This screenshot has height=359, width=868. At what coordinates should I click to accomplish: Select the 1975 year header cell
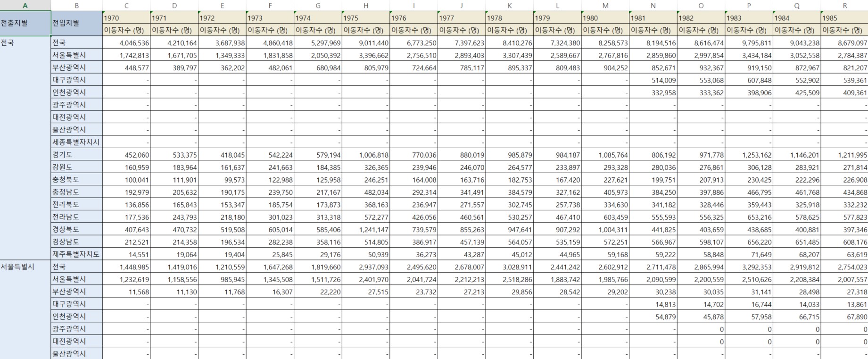[366, 18]
